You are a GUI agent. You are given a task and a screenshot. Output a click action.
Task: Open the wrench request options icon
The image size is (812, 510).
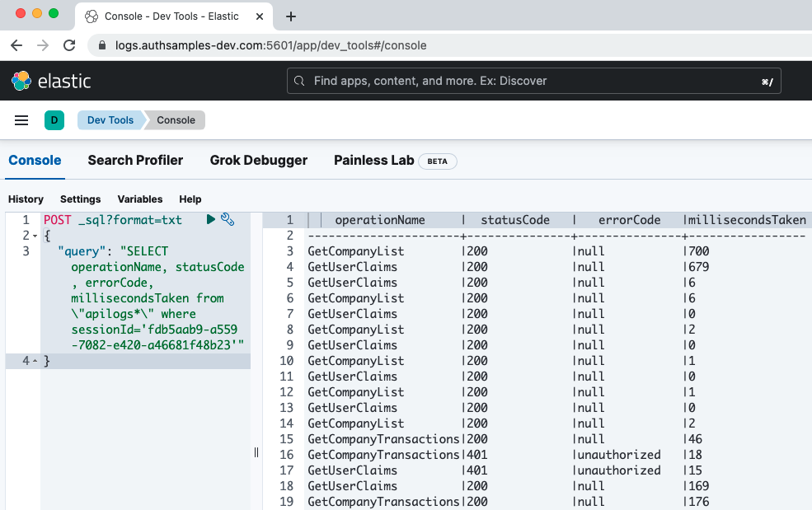click(x=228, y=219)
